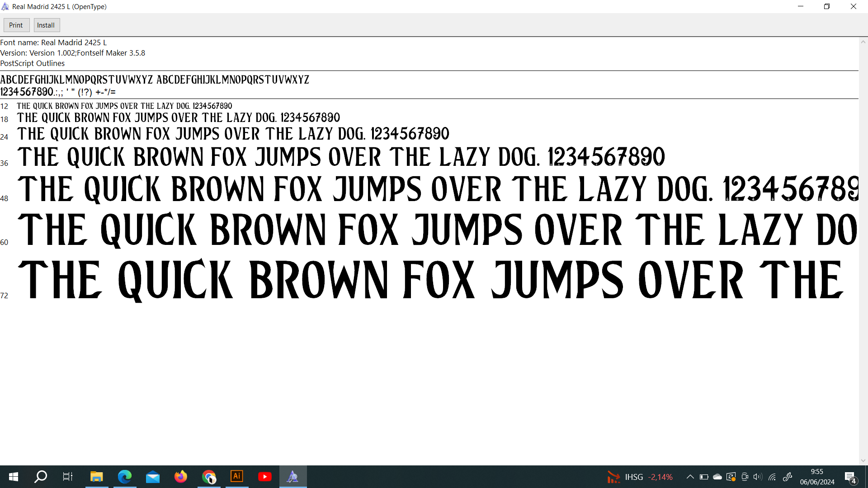
Task: Expand hidden system tray icons
Action: point(690,477)
